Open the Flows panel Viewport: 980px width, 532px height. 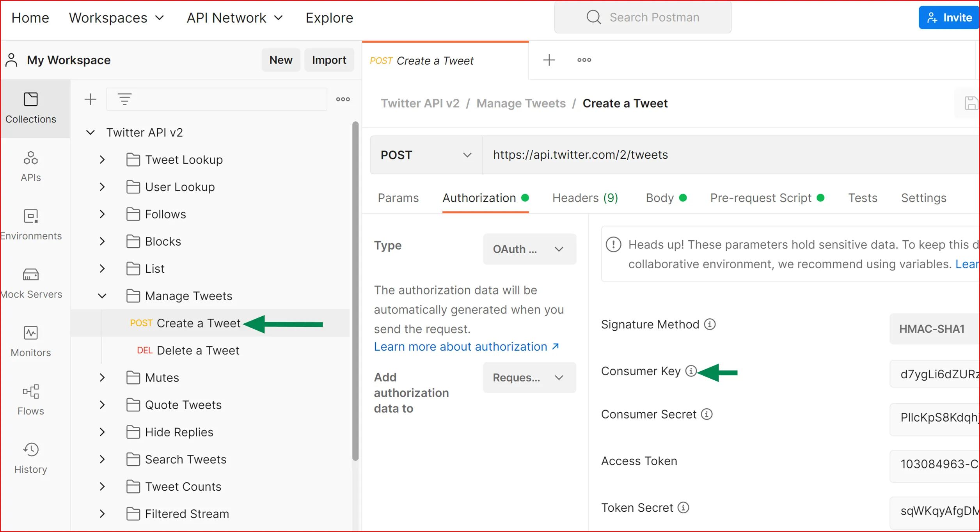30,399
